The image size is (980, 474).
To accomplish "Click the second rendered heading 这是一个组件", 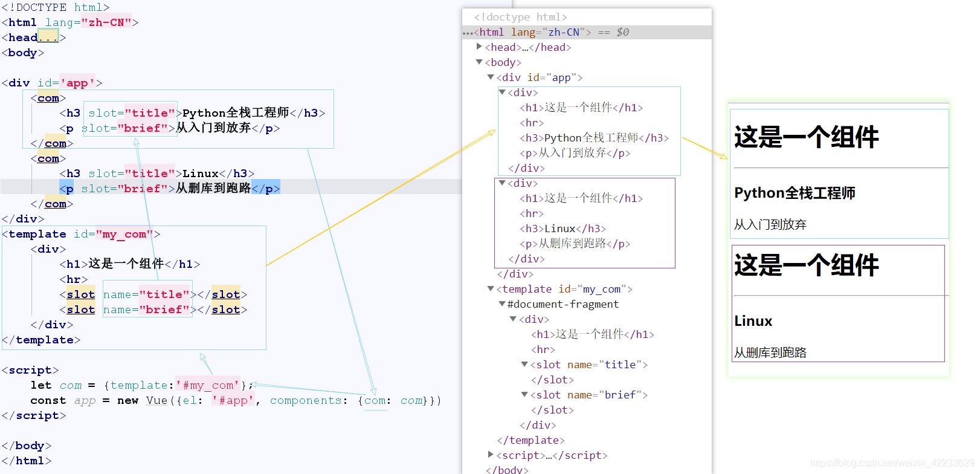I will (807, 265).
